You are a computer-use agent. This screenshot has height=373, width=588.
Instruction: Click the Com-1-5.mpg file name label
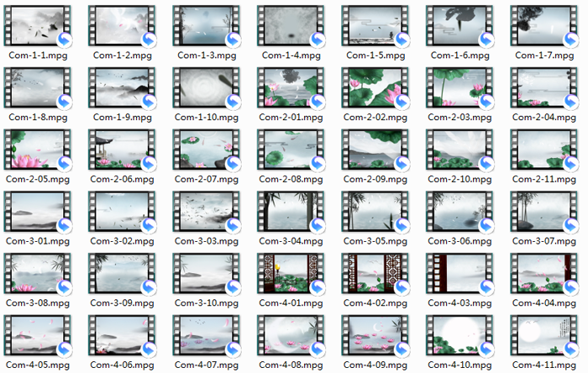pyautogui.click(x=375, y=55)
